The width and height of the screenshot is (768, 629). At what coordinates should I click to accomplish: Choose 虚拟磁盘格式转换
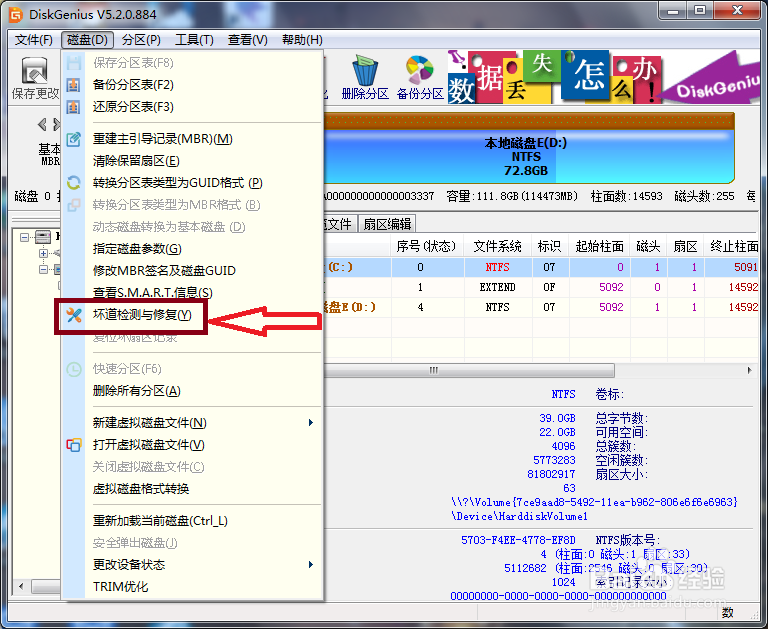click(141, 489)
